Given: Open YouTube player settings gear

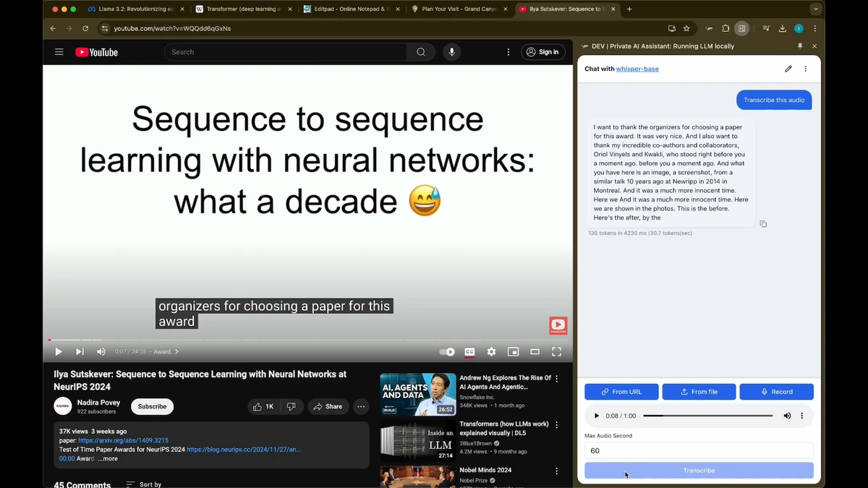Looking at the screenshot, I should click(491, 352).
